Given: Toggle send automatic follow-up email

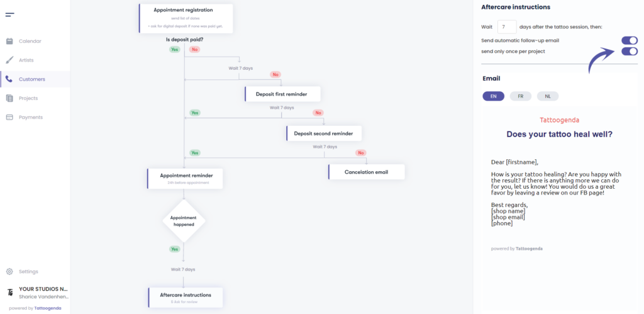Looking at the screenshot, I should pyautogui.click(x=629, y=40).
